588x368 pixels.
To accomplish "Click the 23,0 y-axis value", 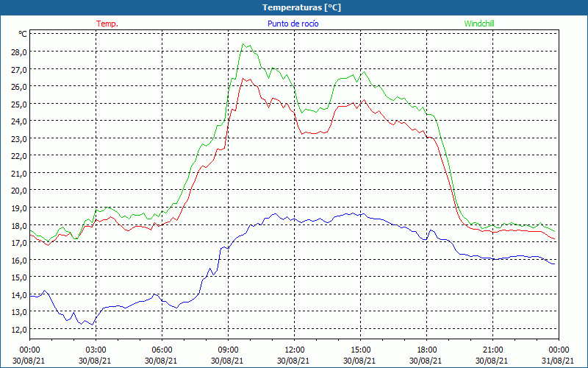I will (x=19, y=138).
